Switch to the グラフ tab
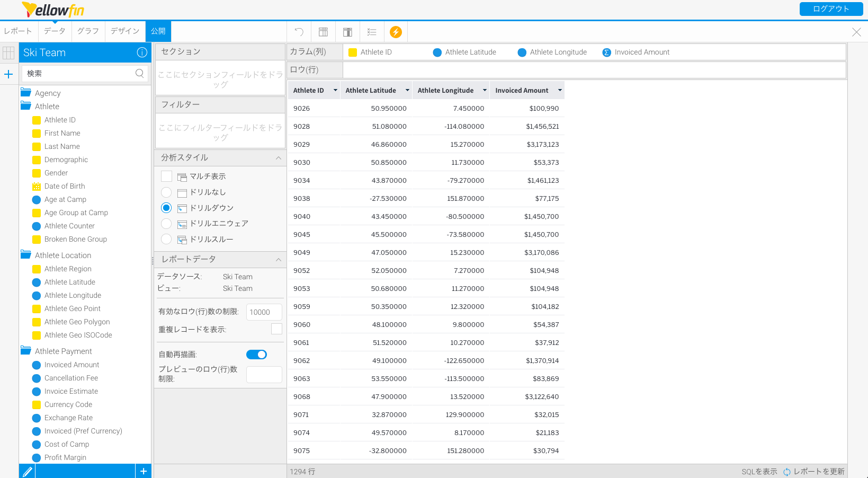The image size is (868, 478). [88, 31]
